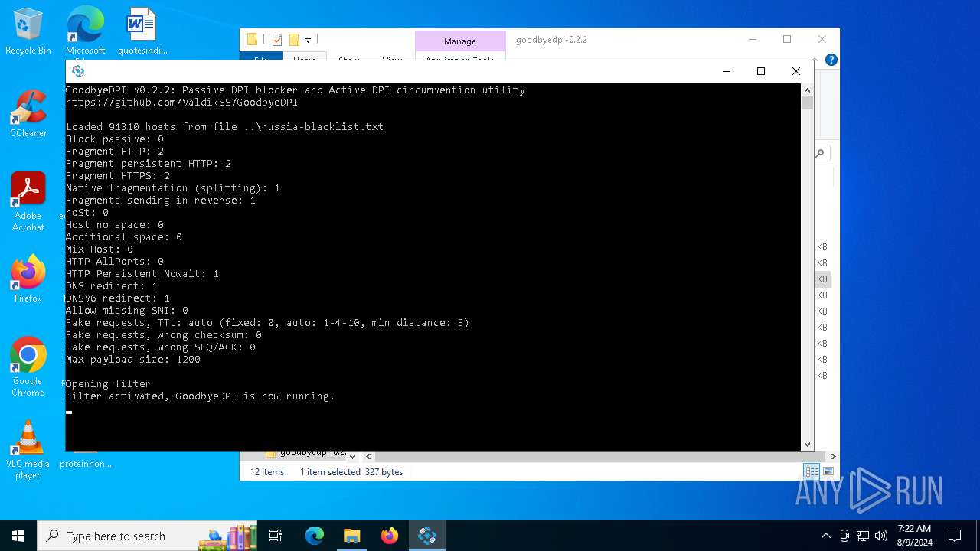Switch to File Explorer via taskbar icon

[x=352, y=536]
